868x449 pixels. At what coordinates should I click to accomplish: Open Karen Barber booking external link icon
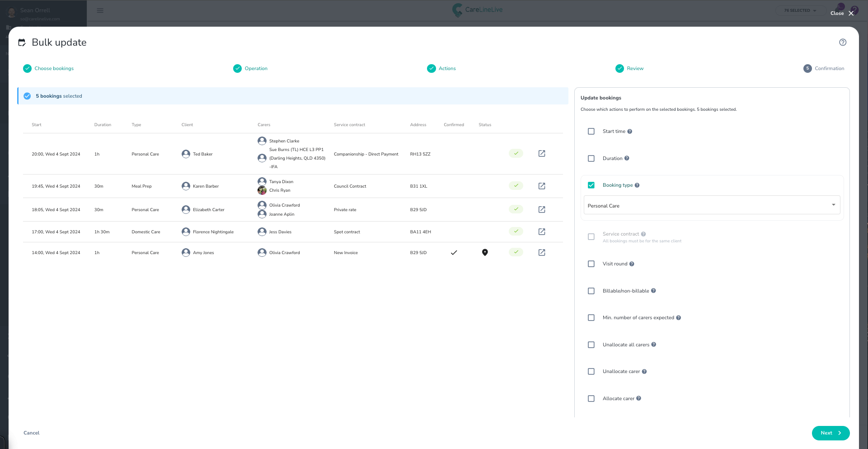coord(542,186)
